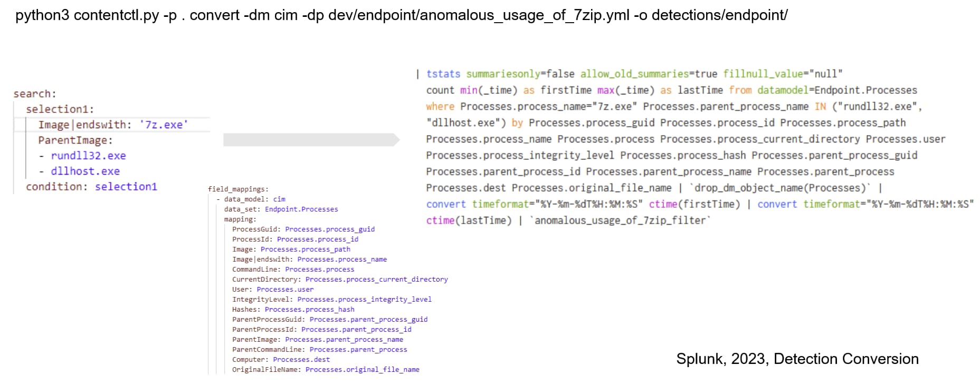Click the 'anomalous_usage_of_7zip_filter' macro
The image size is (980, 384).
[x=620, y=221]
